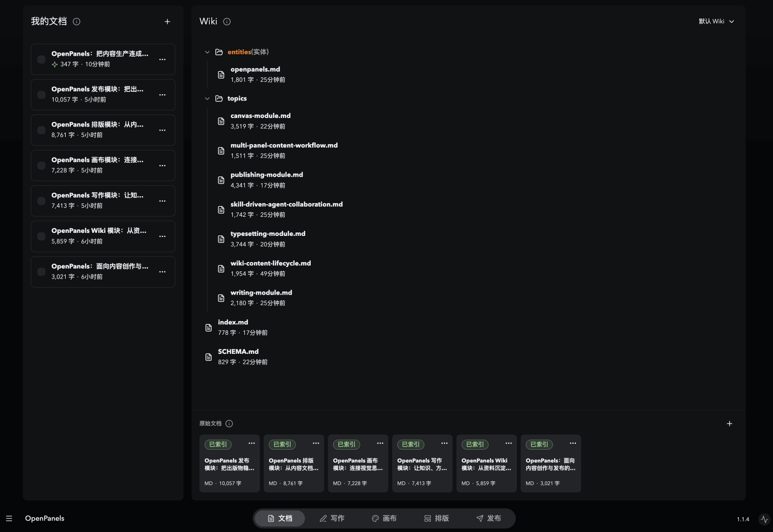Switch to the 发布 tab
Screen dimensions: 773x532
pyautogui.click(x=488, y=518)
